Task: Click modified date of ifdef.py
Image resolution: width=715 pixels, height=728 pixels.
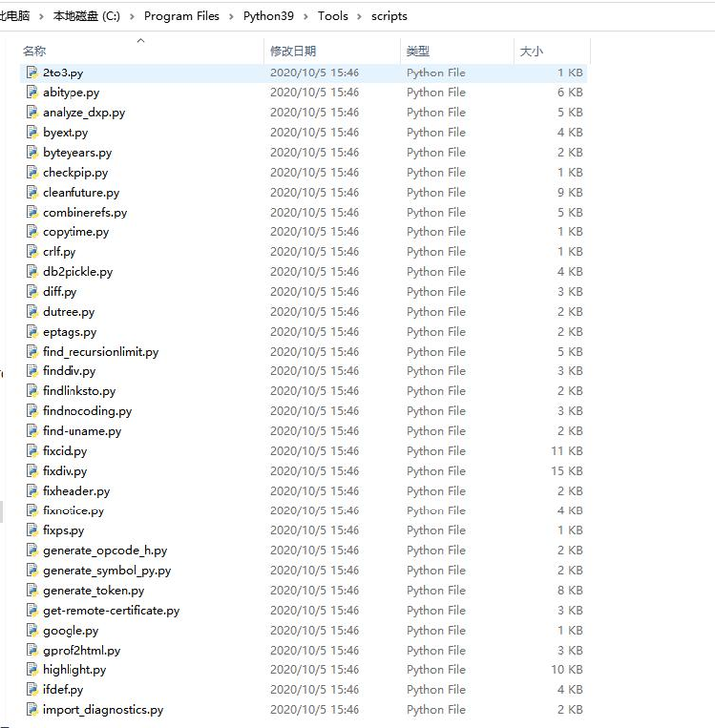Action: [x=315, y=690]
